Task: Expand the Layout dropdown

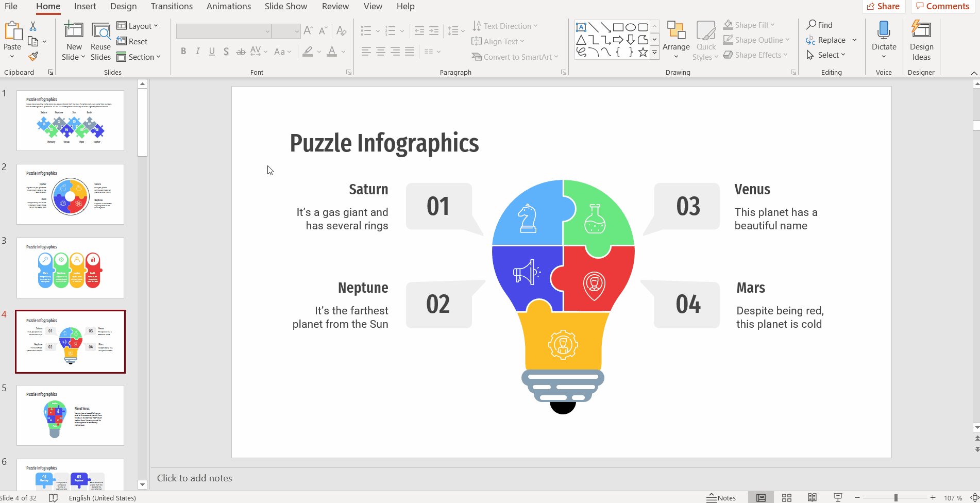Action: coord(138,26)
